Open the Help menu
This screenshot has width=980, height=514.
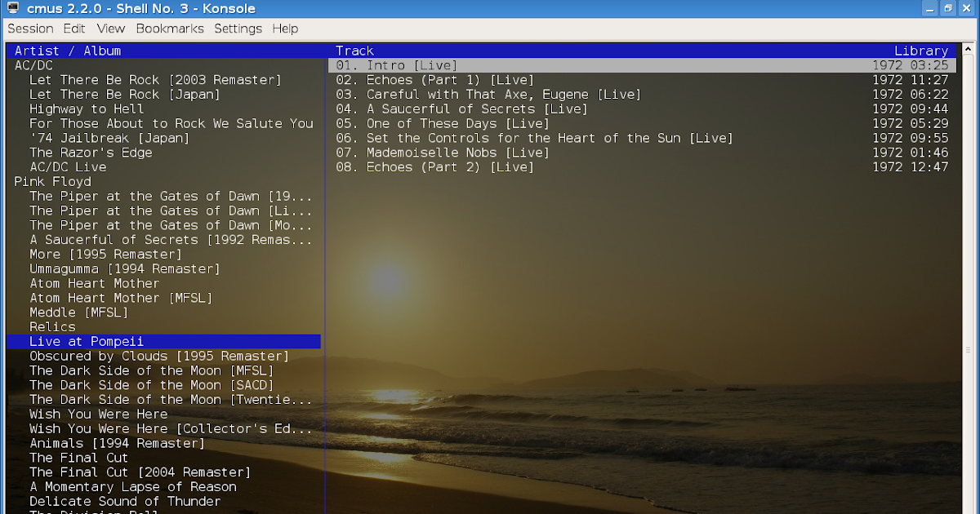(x=285, y=29)
